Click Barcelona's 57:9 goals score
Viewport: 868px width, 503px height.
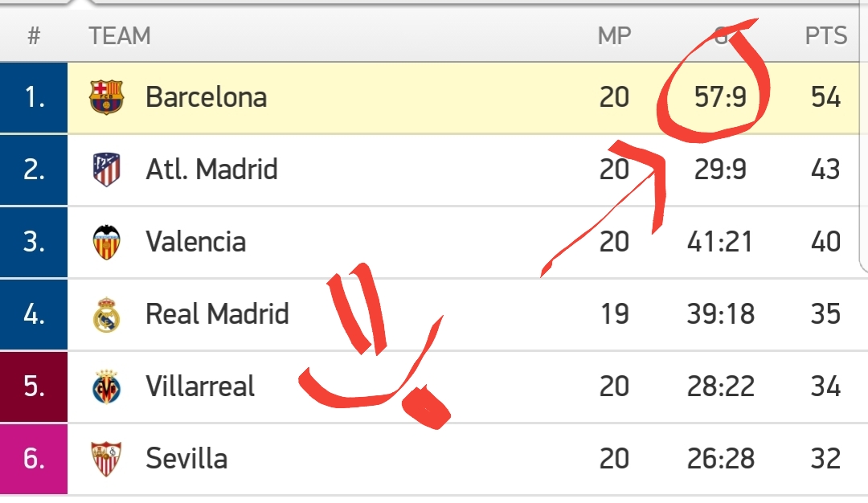720,97
